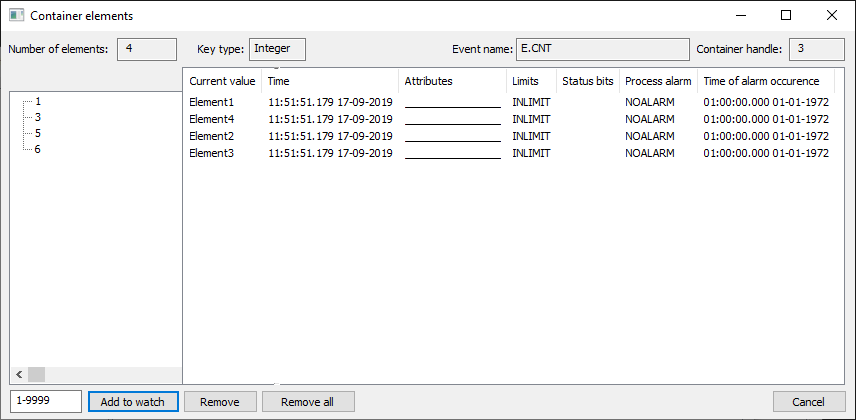Click the Attributes column header
Image resolution: width=856 pixels, height=420 pixels.
coord(451,81)
